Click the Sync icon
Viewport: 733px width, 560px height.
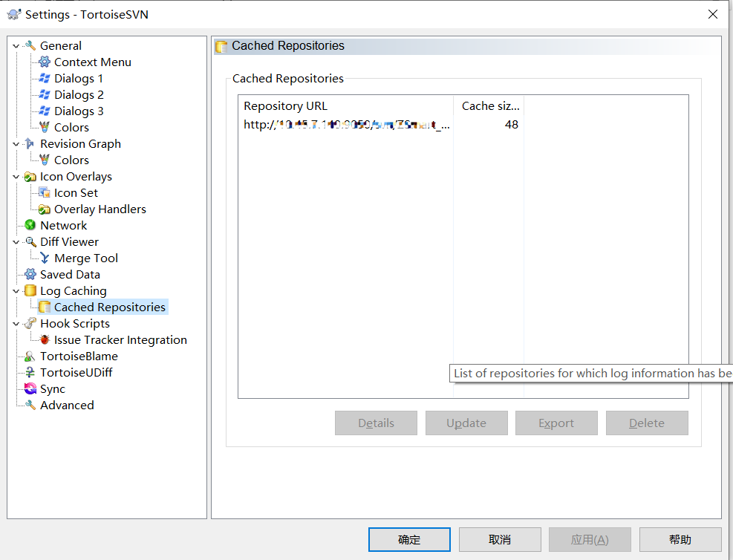click(30, 388)
